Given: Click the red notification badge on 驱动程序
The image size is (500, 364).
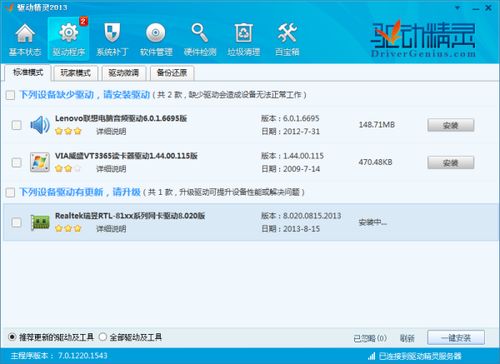Looking at the screenshot, I should (83, 21).
